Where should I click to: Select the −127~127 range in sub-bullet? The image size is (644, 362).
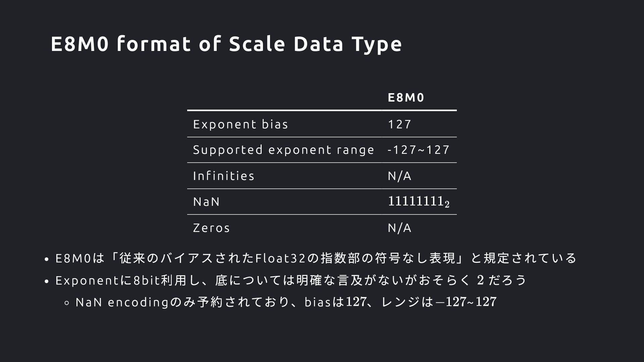(x=466, y=302)
